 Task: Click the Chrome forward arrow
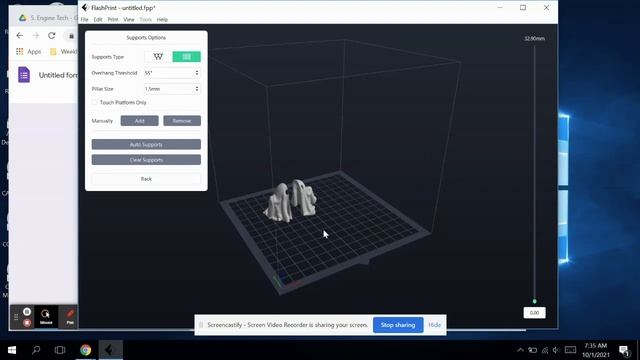[x=36, y=36]
